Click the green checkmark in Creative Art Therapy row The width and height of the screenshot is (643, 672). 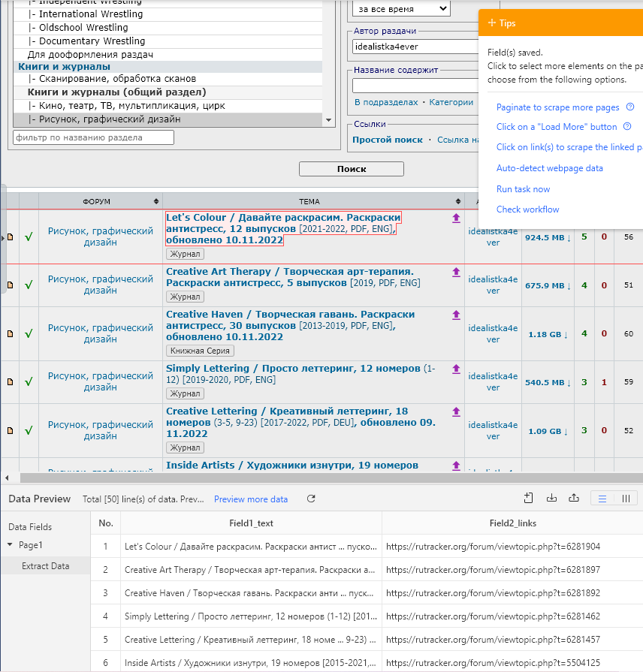[x=29, y=285]
